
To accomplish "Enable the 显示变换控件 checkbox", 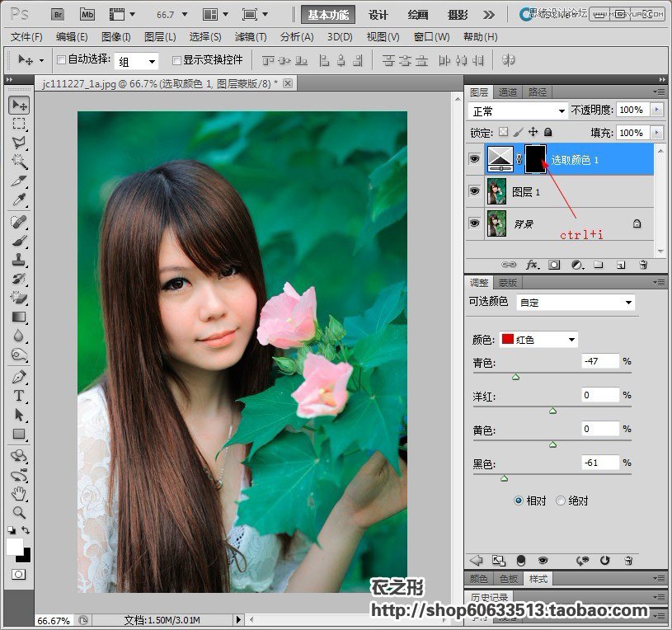I will pos(176,60).
